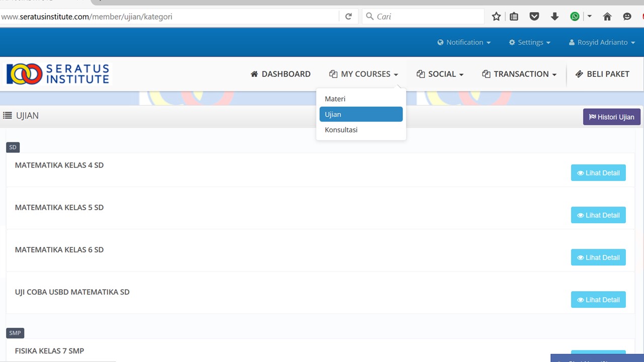This screenshot has width=644, height=362.
Task: Click the Transaction menu icon
Action: coord(486,74)
